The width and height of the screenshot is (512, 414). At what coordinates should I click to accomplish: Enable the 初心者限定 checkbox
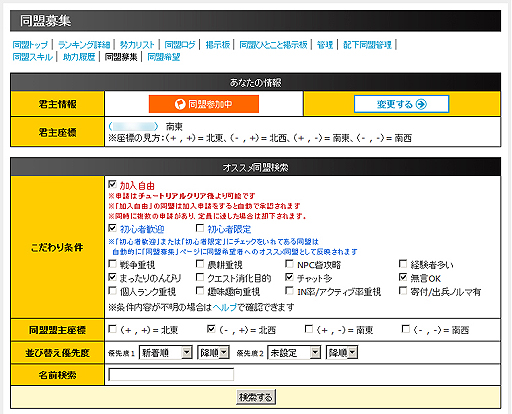pos(200,228)
